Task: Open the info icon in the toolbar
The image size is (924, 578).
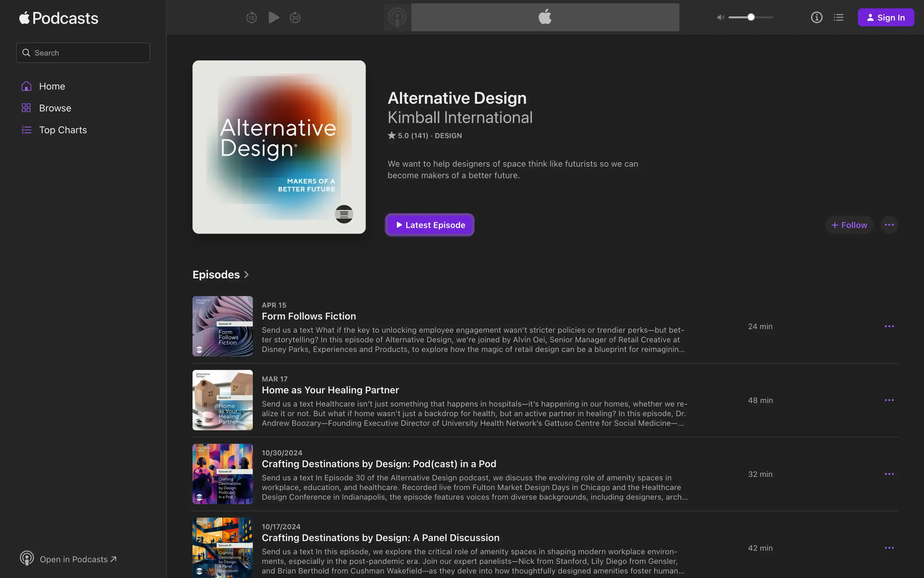Action: click(x=816, y=18)
